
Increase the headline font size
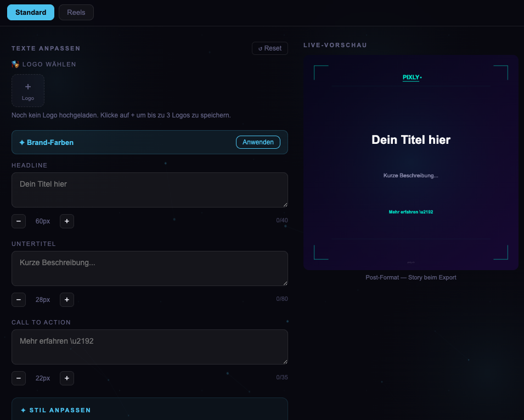click(x=67, y=221)
